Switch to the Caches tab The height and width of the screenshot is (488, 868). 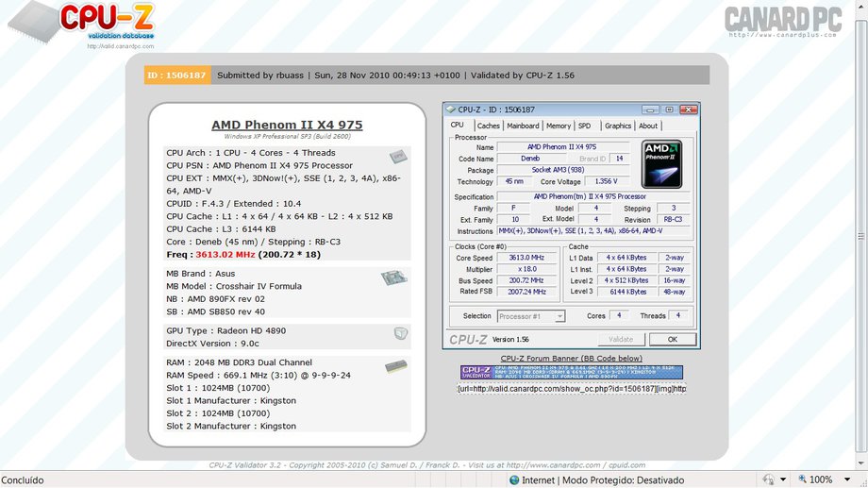point(488,126)
